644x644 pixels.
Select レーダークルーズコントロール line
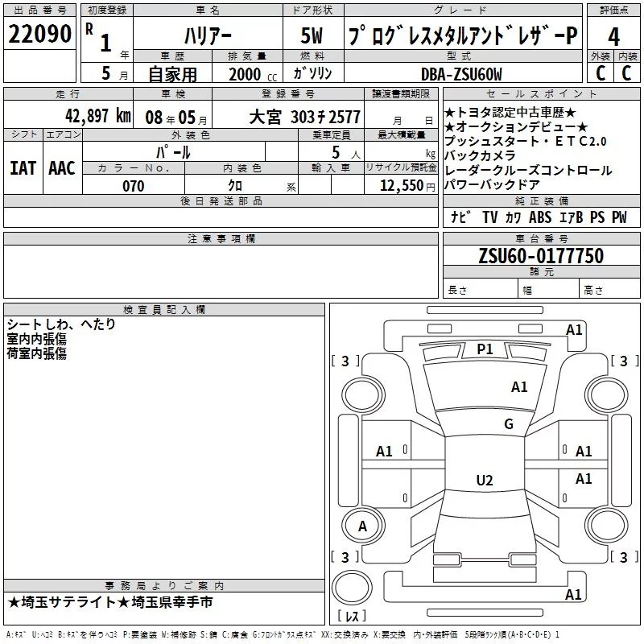coord(528,170)
